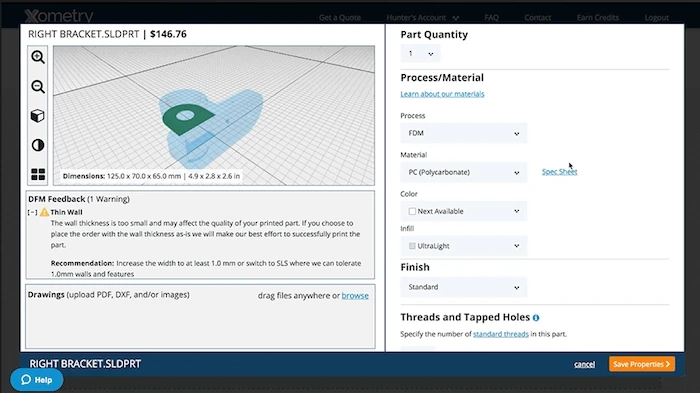Click the info icon beside Threads and Tapped Holes
The width and height of the screenshot is (700, 393).
click(536, 318)
